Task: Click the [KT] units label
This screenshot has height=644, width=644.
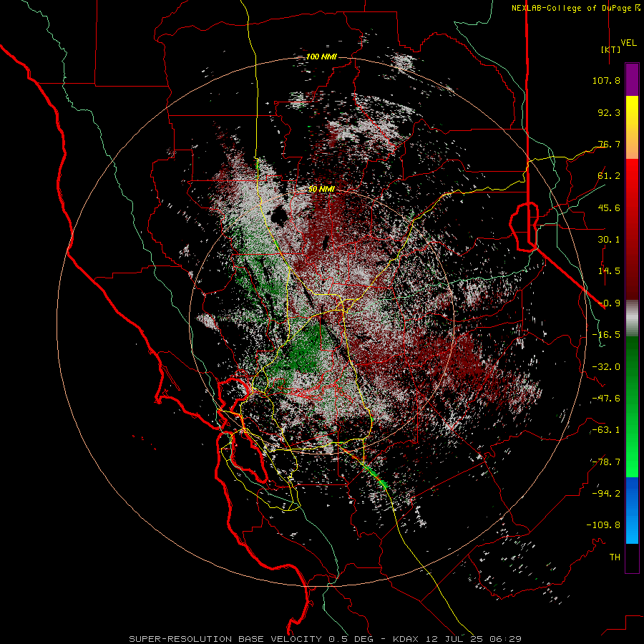Action: (611, 49)
